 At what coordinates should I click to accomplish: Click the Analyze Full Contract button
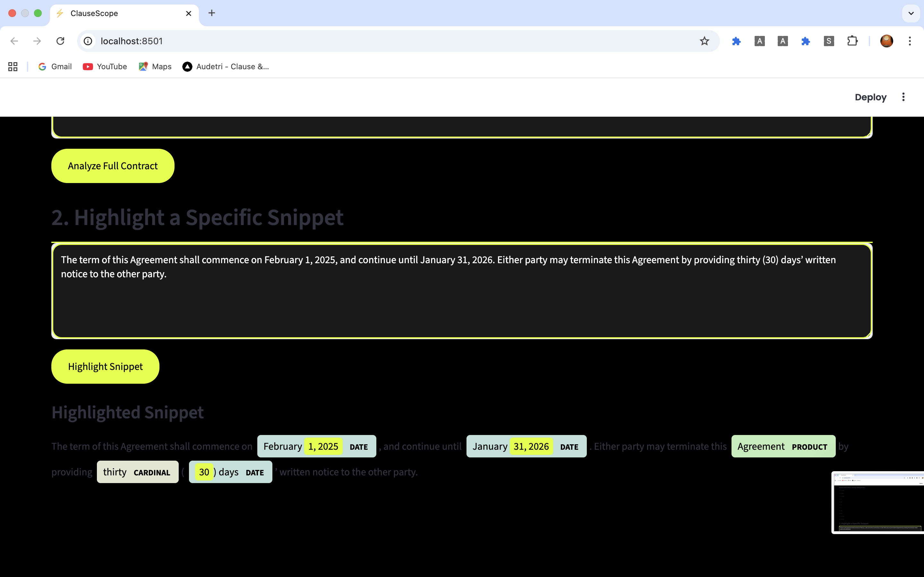pyautogui.click(x=113, y=166)
